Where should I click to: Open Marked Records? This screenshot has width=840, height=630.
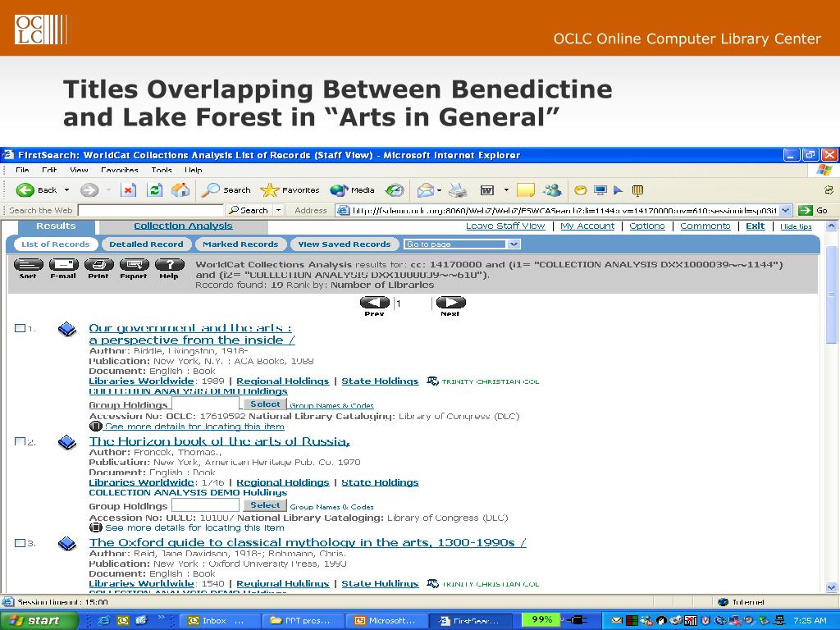click(x=240, y=244)
